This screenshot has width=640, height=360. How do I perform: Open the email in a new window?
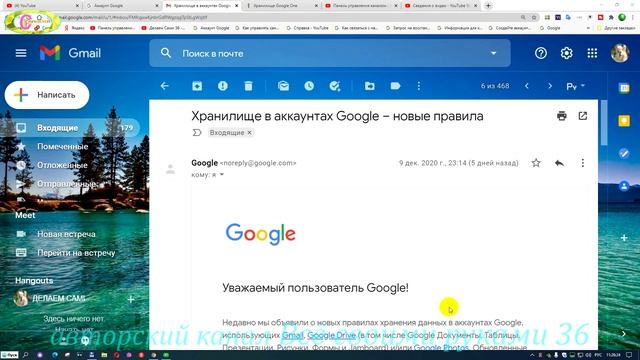583,116
